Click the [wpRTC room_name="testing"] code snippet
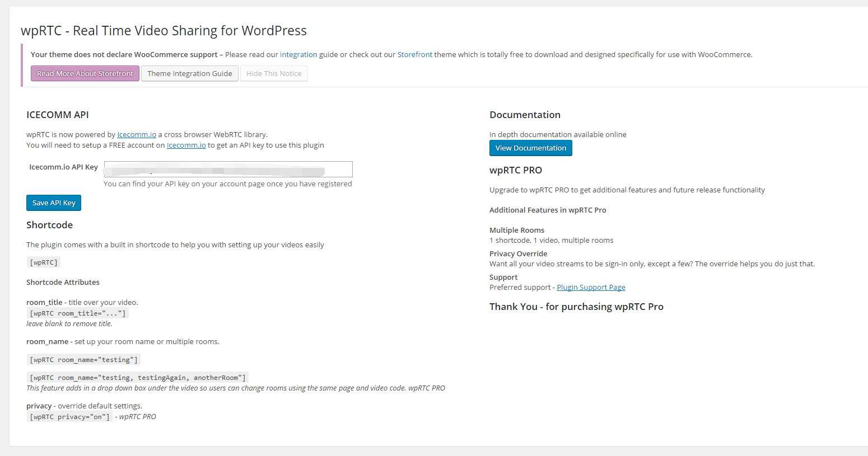868x456 pixels. (x=83, y=359)
